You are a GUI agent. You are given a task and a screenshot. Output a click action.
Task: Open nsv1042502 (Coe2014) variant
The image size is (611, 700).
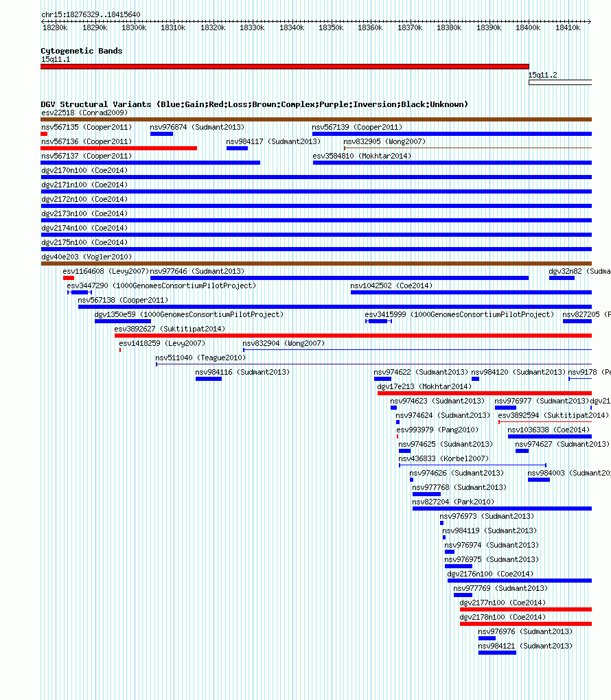471,292
